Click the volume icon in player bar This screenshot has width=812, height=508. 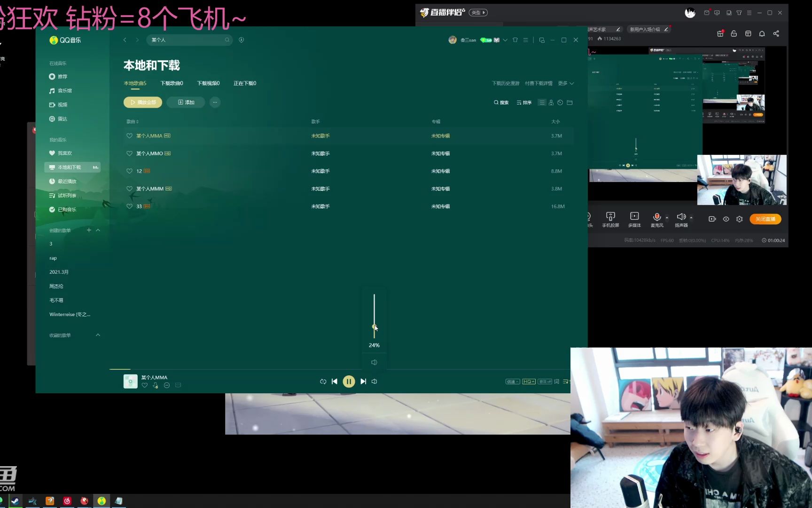click(x=374, y=381)
